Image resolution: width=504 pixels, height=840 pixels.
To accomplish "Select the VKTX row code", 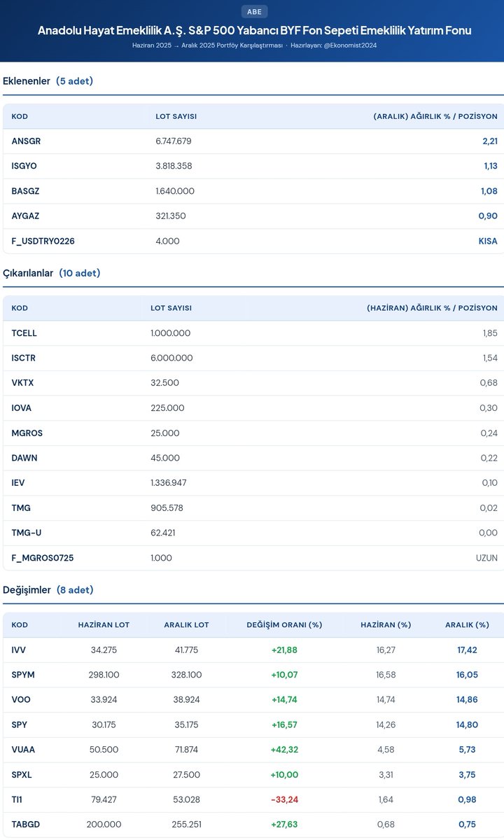I will [22, 383].
